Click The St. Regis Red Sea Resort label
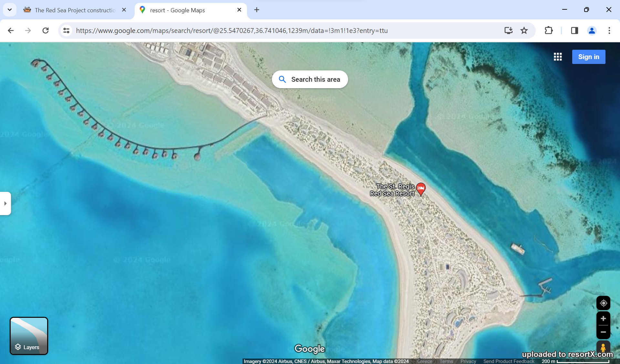 (392, 190)
